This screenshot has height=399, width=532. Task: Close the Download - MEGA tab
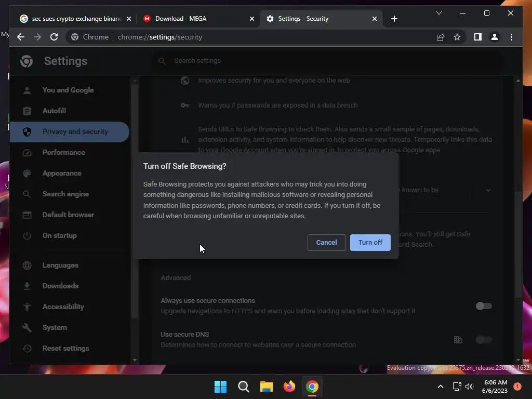pyautogui.click(x=252, y=19)
